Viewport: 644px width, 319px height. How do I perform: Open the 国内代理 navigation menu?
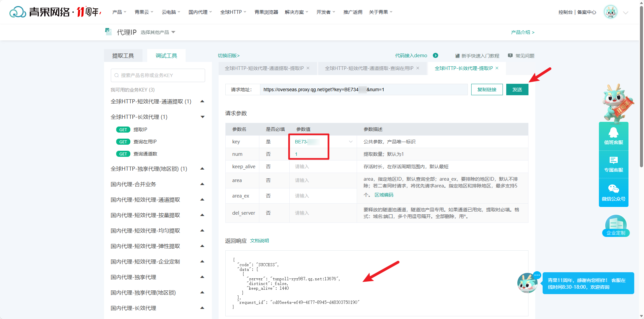[200, 12]
